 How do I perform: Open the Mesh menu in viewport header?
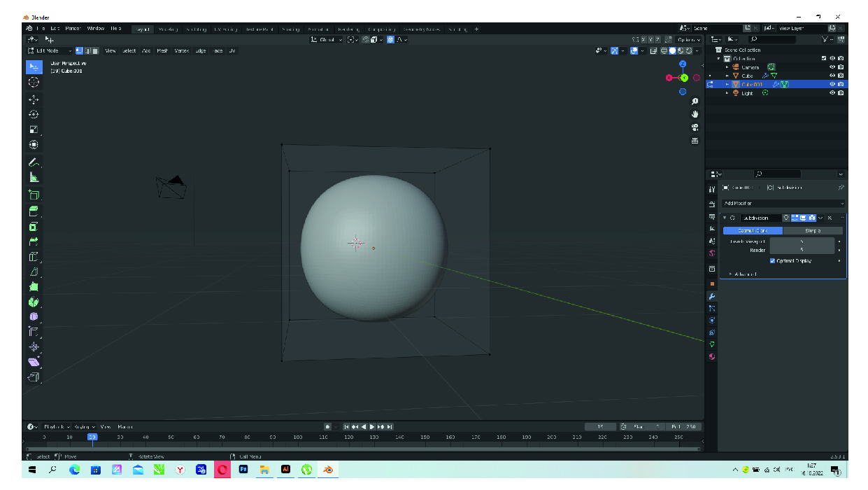pos(162,51)
